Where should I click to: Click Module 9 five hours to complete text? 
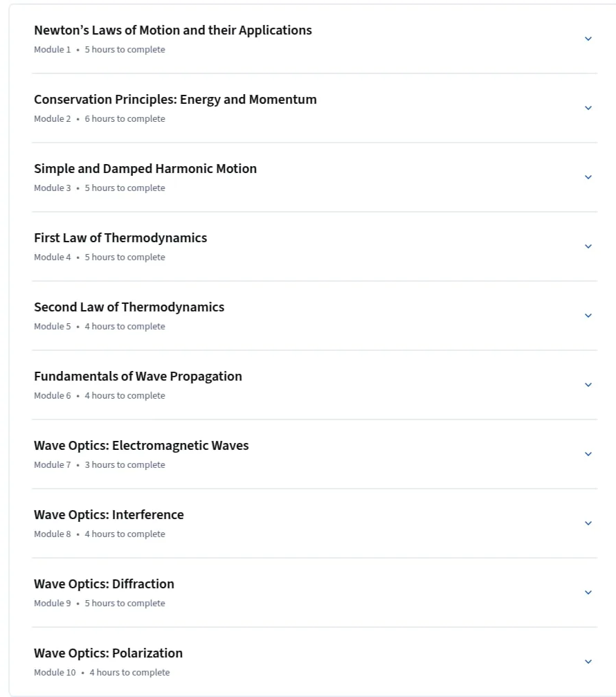click(100, 603)
